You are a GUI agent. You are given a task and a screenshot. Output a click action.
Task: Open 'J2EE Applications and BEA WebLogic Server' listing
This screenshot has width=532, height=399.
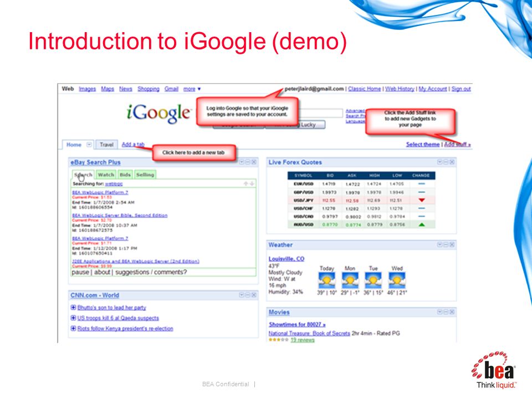(x=136, y=261)
